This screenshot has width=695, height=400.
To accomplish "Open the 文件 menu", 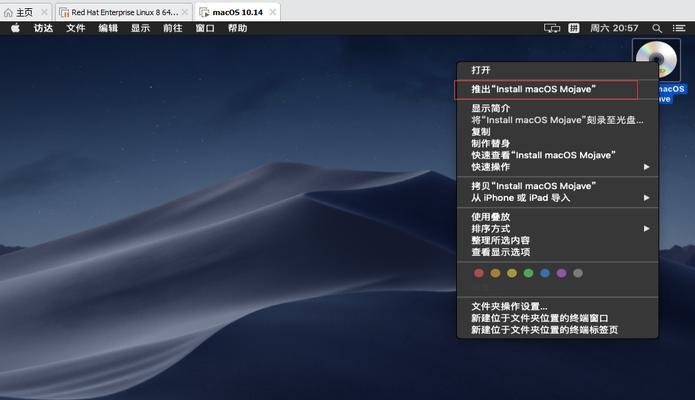I will coord(76,28).
